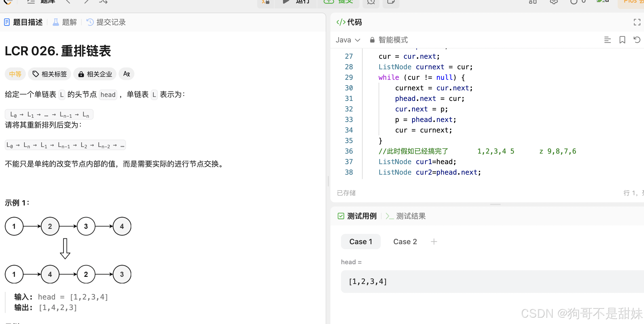Click the bookmark code icon
644x324 pixels.
622,40
